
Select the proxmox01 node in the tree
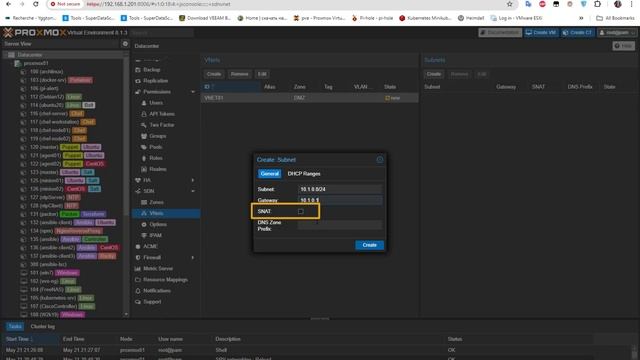click(x=36, y=63)
